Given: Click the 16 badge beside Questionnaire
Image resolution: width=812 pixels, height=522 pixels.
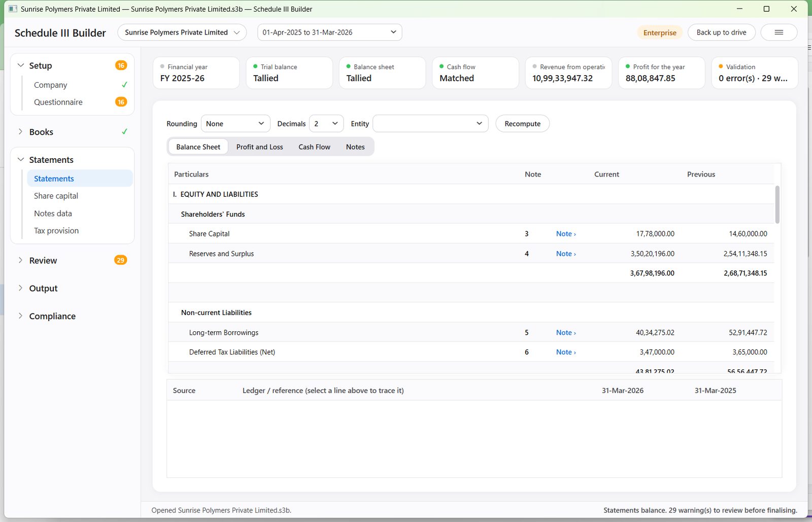Looking at the screenshot, I should [121, 102].
